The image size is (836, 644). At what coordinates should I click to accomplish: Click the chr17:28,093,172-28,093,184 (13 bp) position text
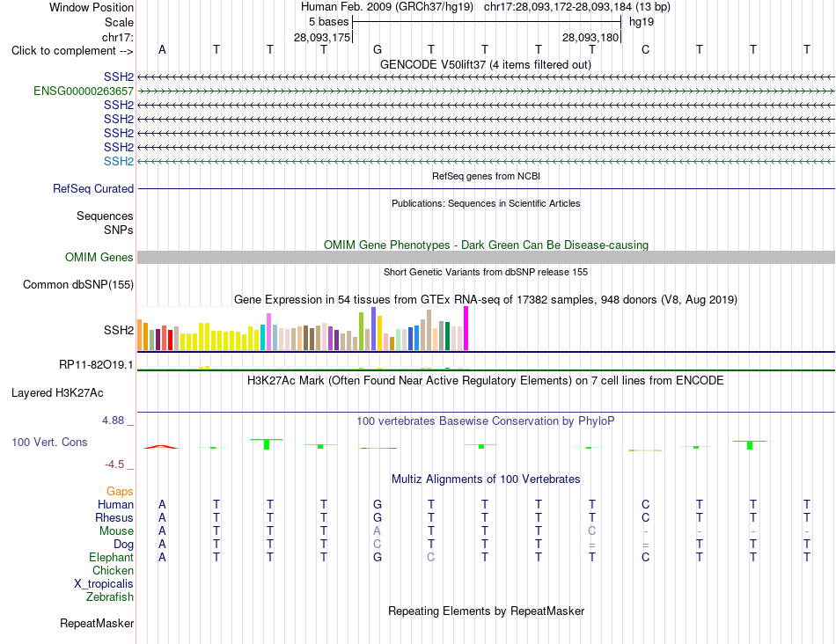coord(577,7)
